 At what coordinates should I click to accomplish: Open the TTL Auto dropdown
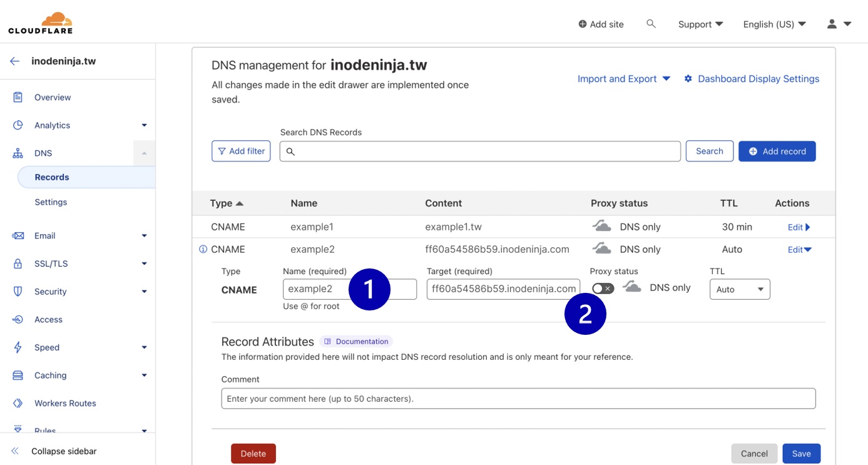[740, 289]
